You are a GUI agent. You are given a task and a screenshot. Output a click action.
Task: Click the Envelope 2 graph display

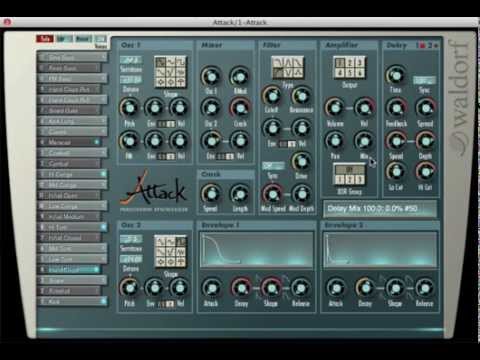380,250
